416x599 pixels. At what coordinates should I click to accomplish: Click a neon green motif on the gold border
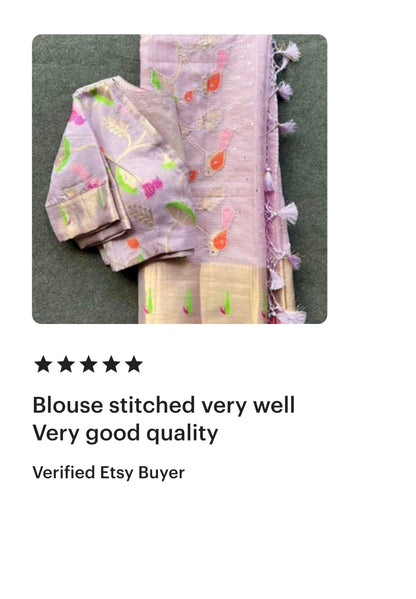(x=189, y=300)
